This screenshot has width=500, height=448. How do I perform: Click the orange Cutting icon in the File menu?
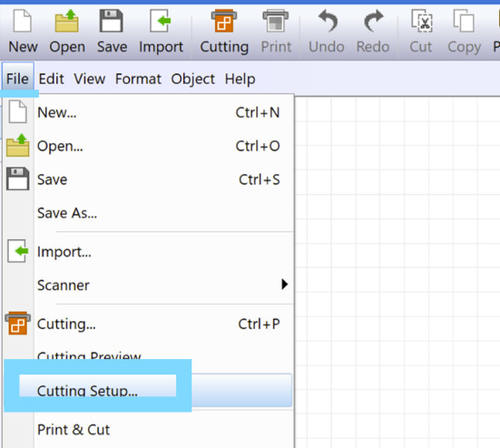point(18,323)
